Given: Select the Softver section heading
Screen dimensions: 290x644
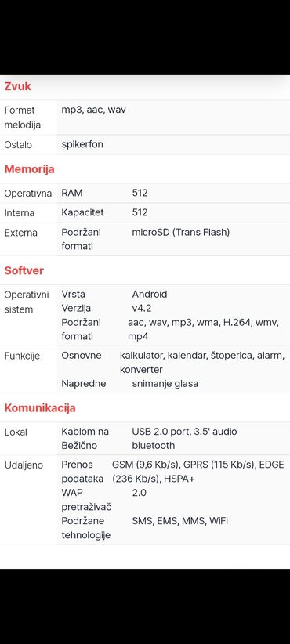Looking at the screenshot, I should pos(24,270).
